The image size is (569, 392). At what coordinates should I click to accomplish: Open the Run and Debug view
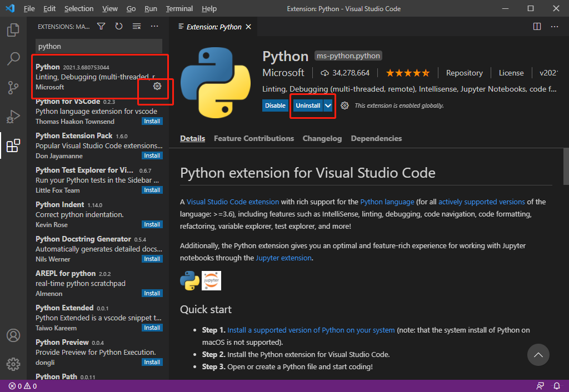point(13,115)
